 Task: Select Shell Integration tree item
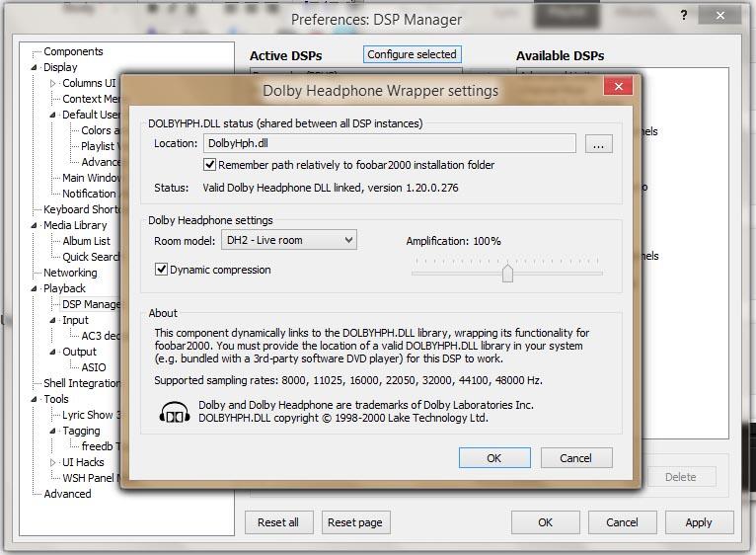point(82,383)
